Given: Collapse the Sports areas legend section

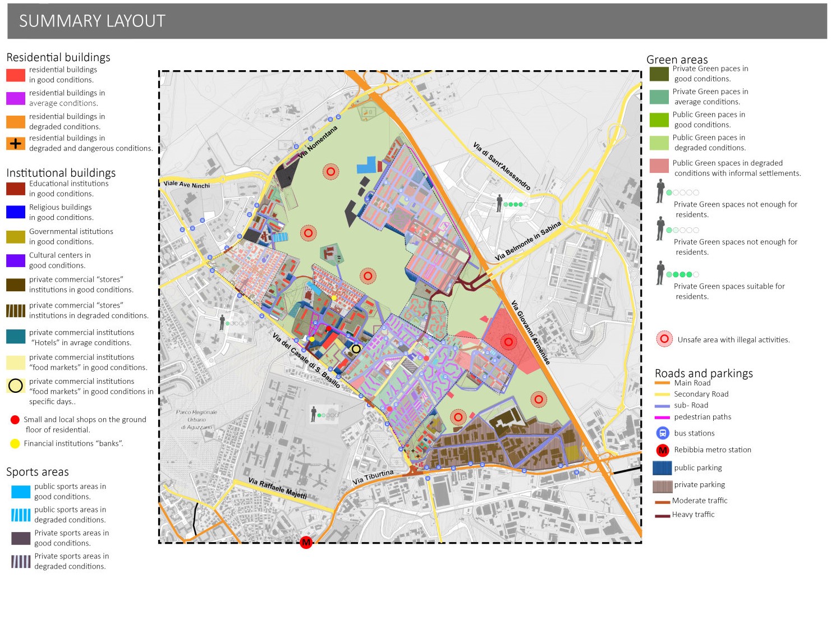Looking at the screenshot, I should click(37, 472).
